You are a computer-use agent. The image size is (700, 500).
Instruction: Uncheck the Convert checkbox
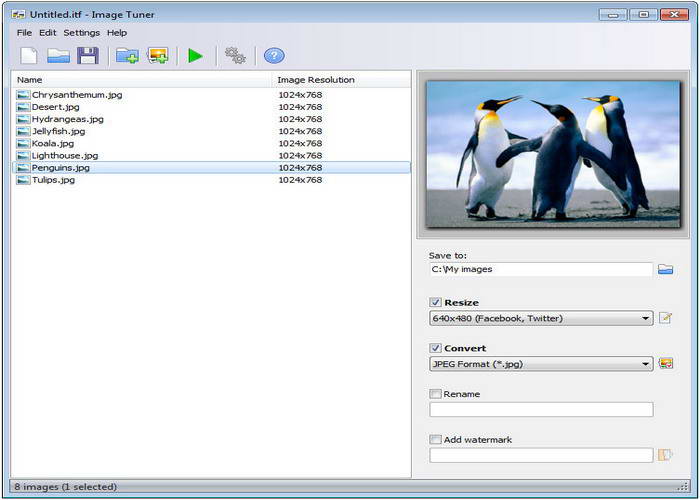click(x=435, y=348)
